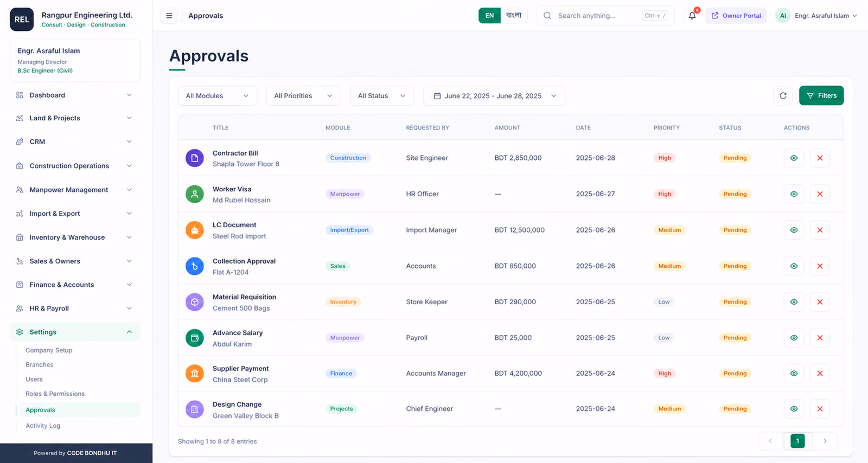The image size is (868, 463).
Task: Select page 1 in pagination
Action: [x=797, y=441]
